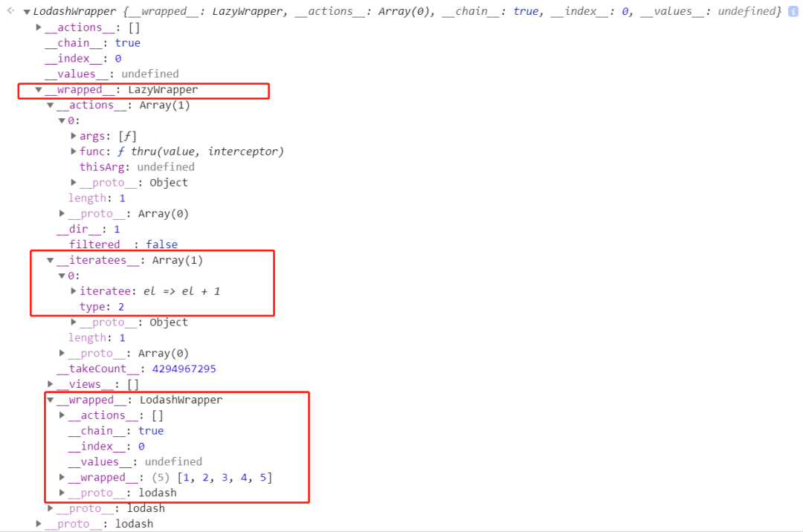Collapse entry 0 of __actions__ Array(1)
This screenshot has height=532, width=803.
pos(62,120)
